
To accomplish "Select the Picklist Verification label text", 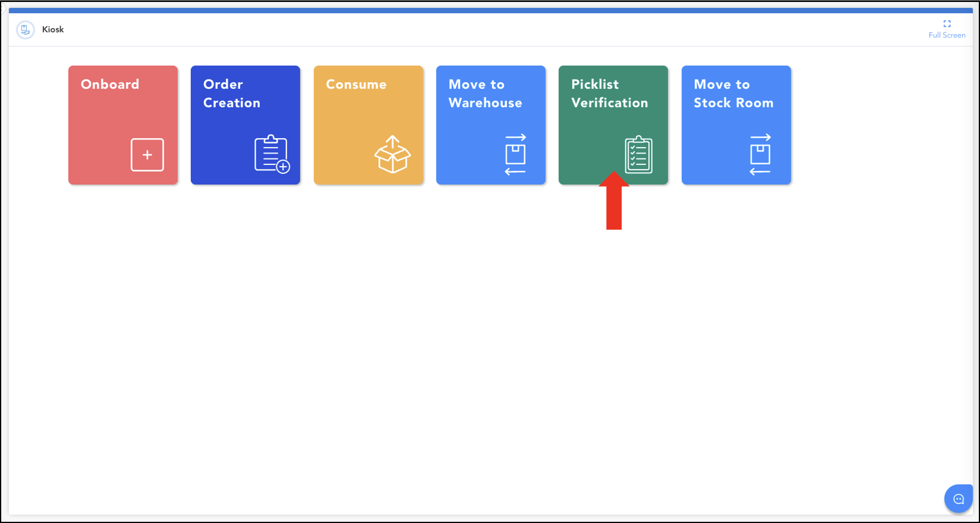I will click(x=609, y=94).
